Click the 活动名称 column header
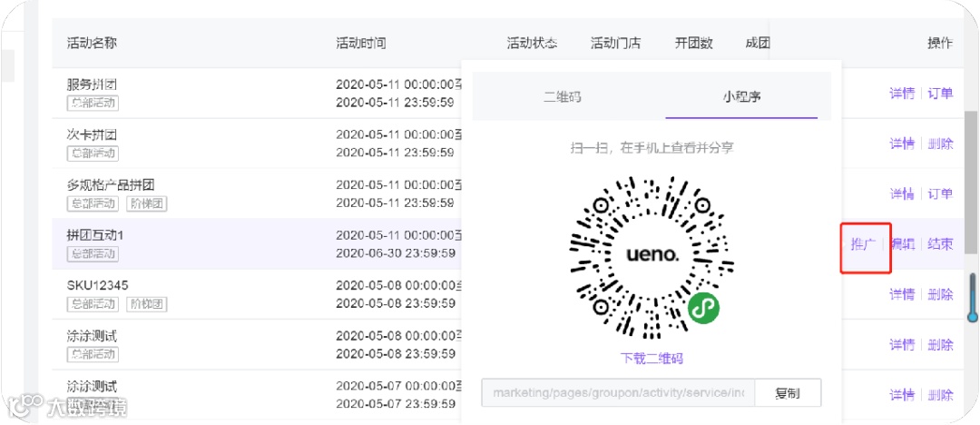The height and width of the screenshot is (425, 980). 92,44
